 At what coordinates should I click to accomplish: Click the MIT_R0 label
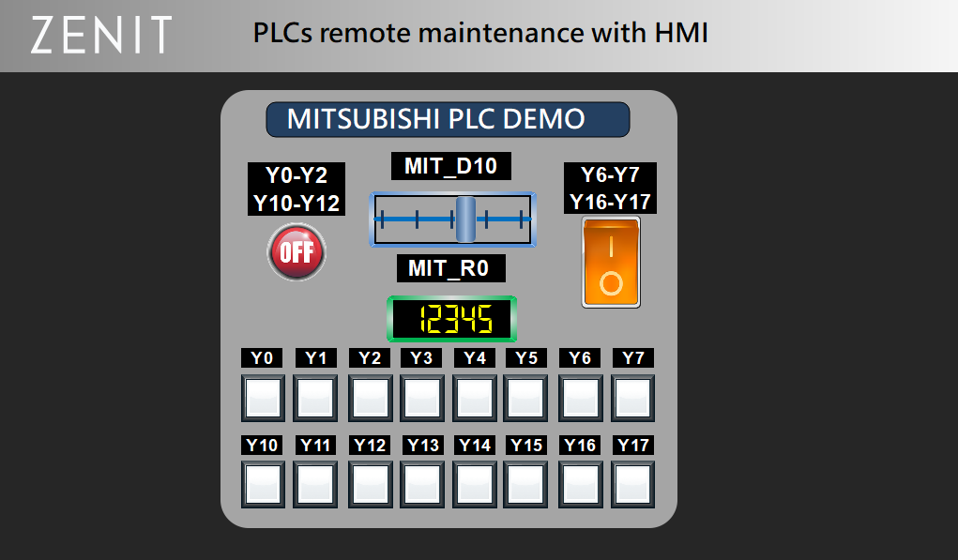pos(451,268)
